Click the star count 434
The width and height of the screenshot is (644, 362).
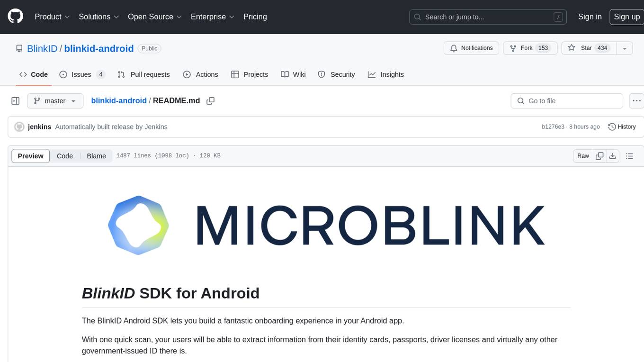[x=602, y=48]
